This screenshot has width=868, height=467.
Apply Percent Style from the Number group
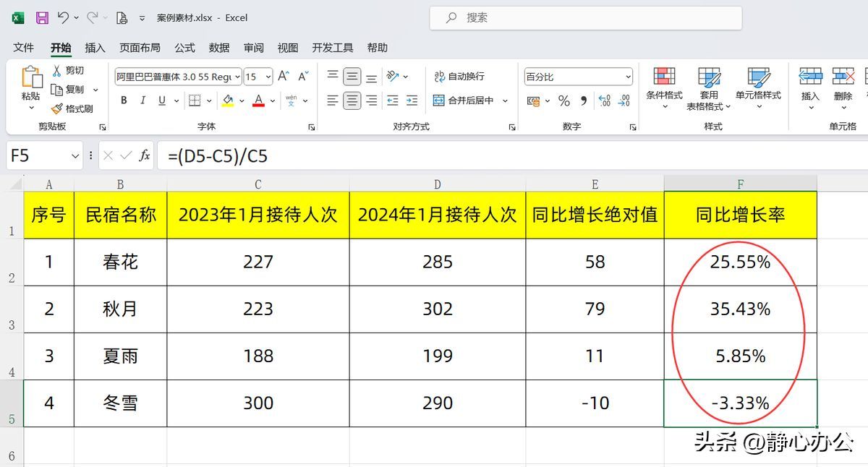click(564, 102)
